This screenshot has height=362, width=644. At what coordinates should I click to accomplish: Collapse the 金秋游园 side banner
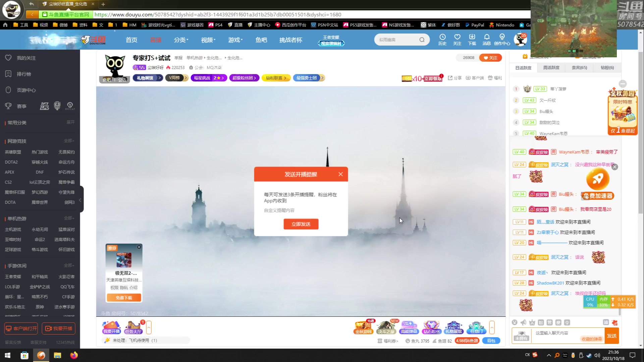[x=623, y=84]
